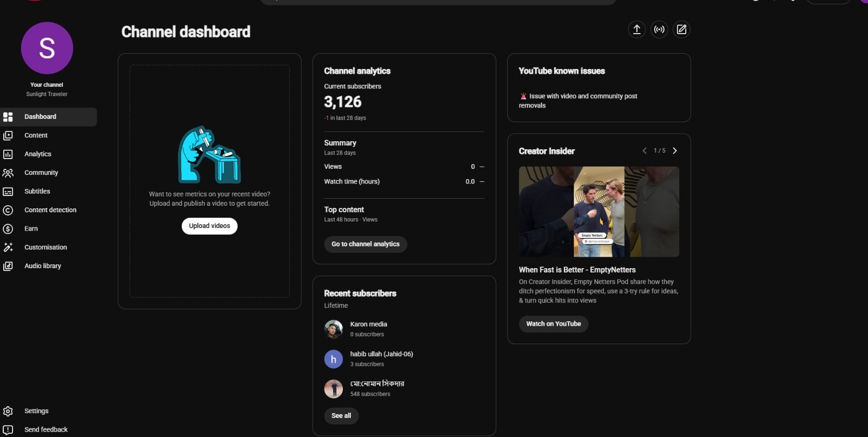Open the Subtitles menu item

[48, 192]
